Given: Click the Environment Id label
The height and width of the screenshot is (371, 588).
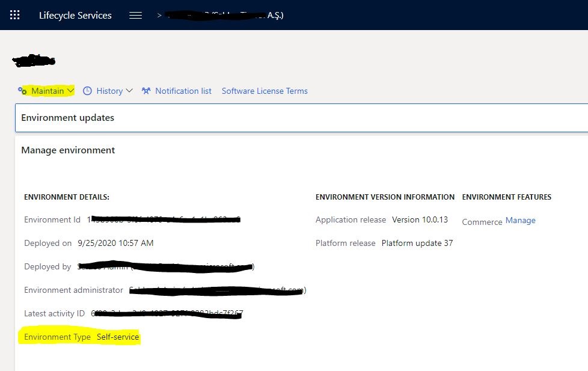Looking at the screenshot, I should click(52, 220).
